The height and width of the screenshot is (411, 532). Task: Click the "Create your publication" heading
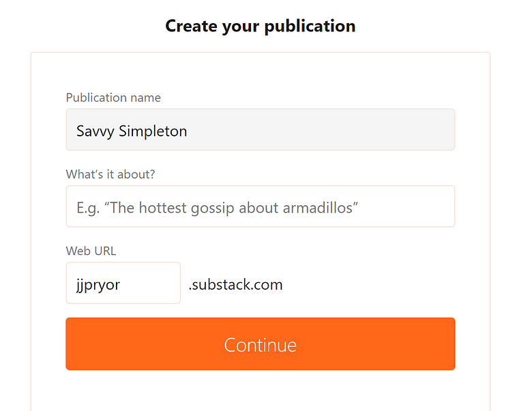tap(260, 26)
